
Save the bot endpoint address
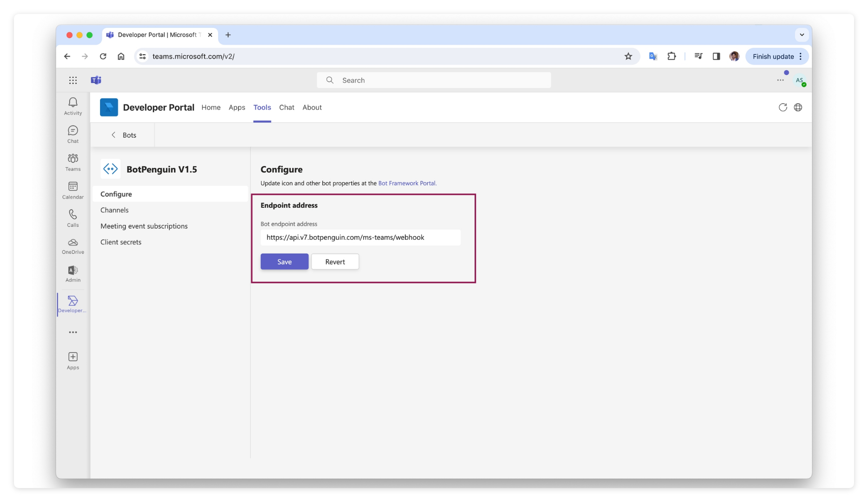pyautogui.click(x=284, y=261)
